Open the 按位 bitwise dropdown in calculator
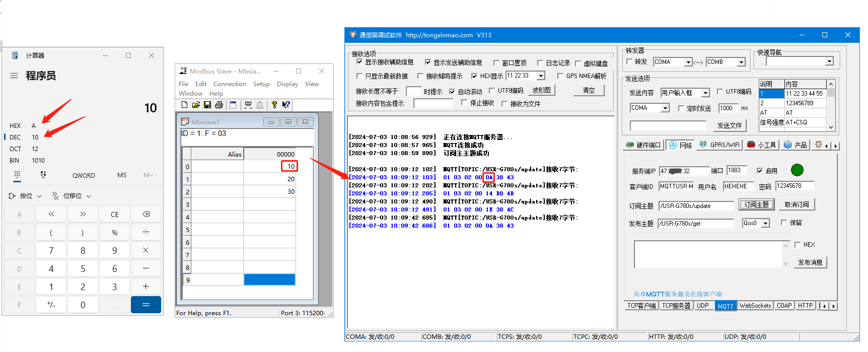Viewport: 868px width, 352px height. point(25,196)
